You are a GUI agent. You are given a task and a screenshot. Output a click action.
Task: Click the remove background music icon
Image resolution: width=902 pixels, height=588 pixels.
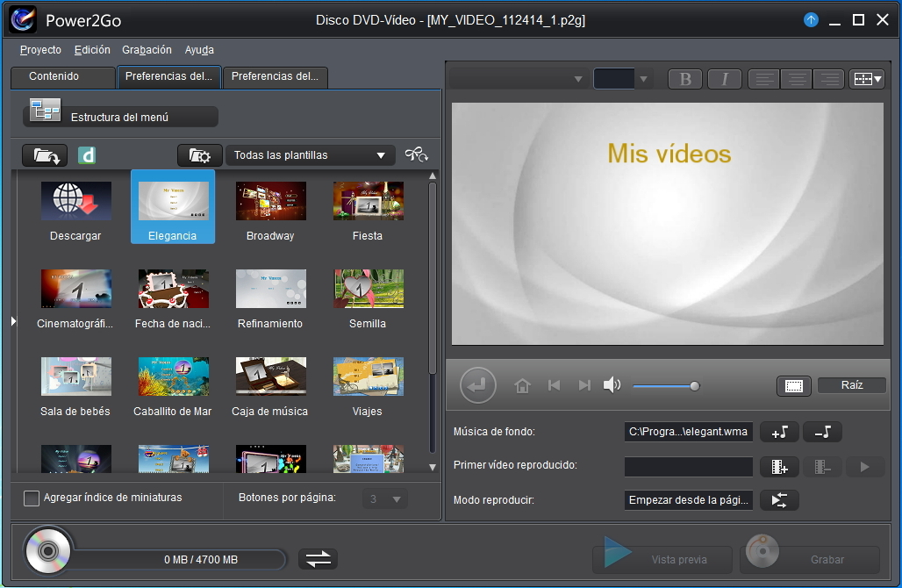coord(823,432)
